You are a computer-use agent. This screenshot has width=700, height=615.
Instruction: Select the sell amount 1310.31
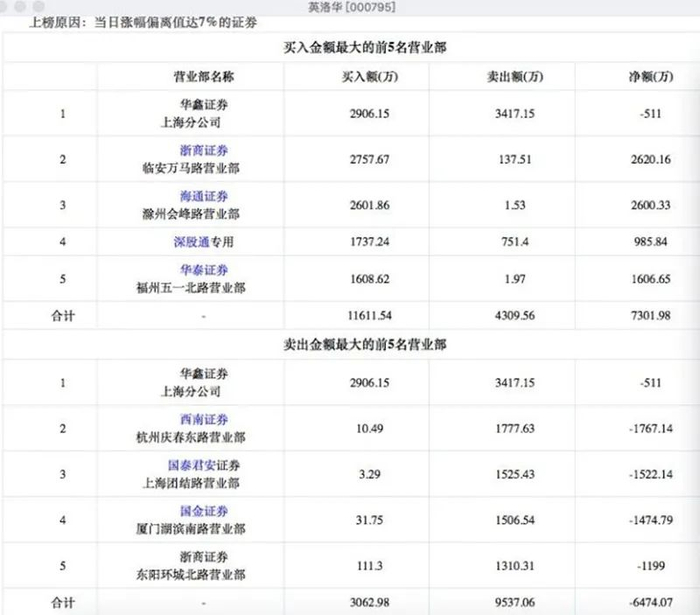tap(515, 566)
